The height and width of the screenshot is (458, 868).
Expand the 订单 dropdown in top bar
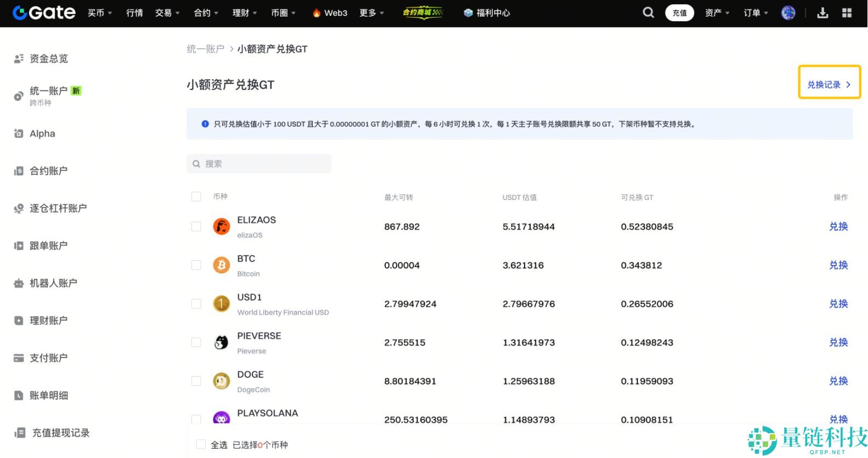click(756, 13)
